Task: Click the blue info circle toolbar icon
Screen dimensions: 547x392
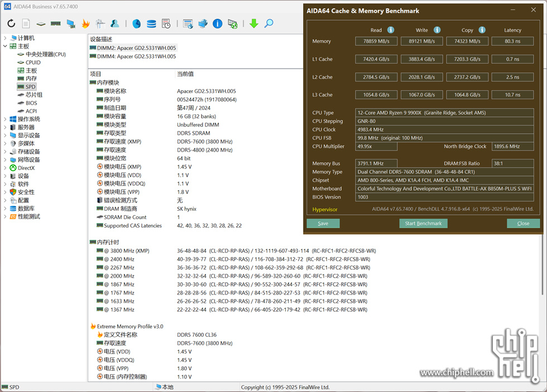Action: 218,23
